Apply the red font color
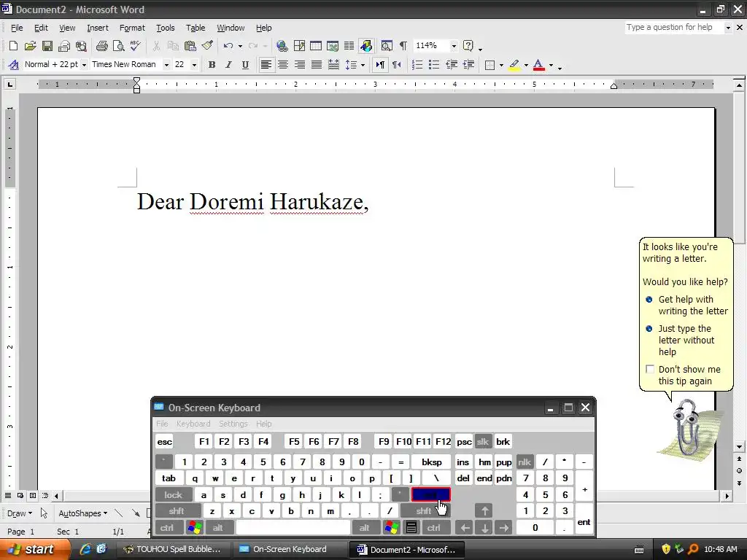 point(539,65)
